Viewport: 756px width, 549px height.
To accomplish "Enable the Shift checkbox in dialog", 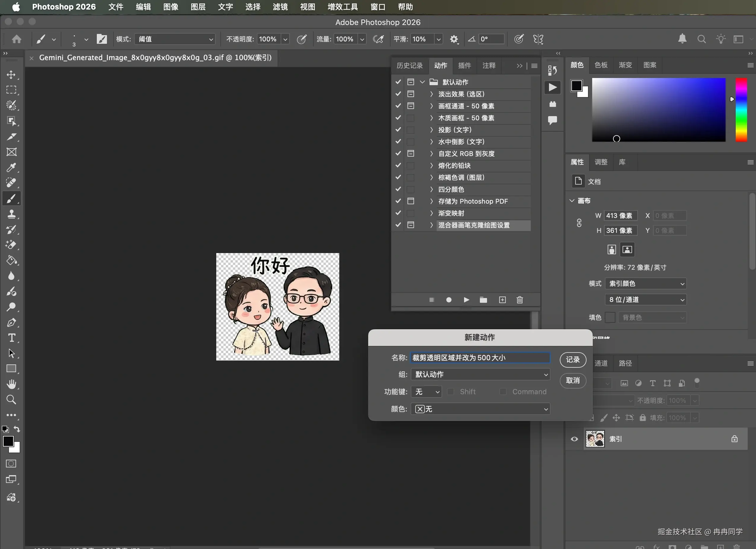I will pyautogui.click(x=451, y=392).
